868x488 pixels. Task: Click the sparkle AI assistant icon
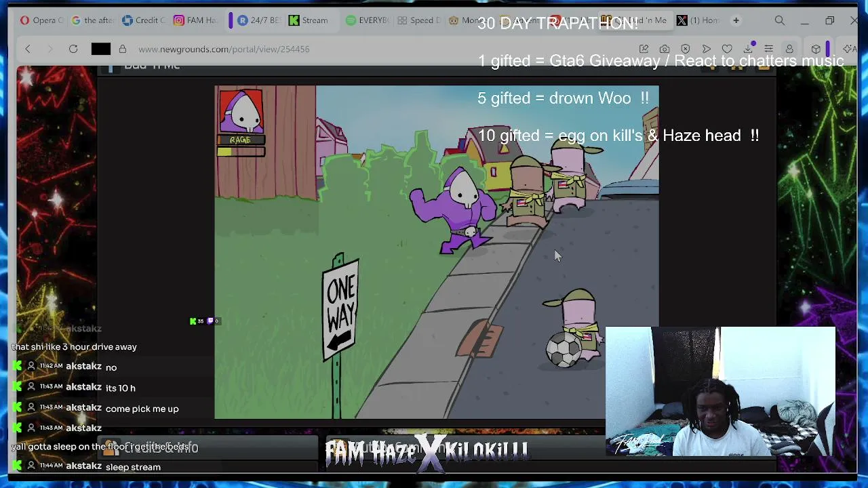point(849,49)
